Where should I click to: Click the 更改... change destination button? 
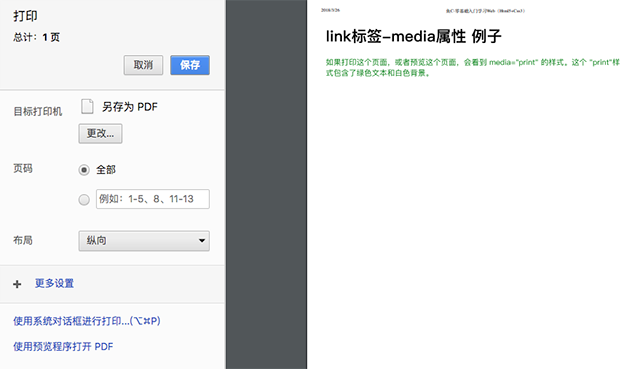coord(100,133)
